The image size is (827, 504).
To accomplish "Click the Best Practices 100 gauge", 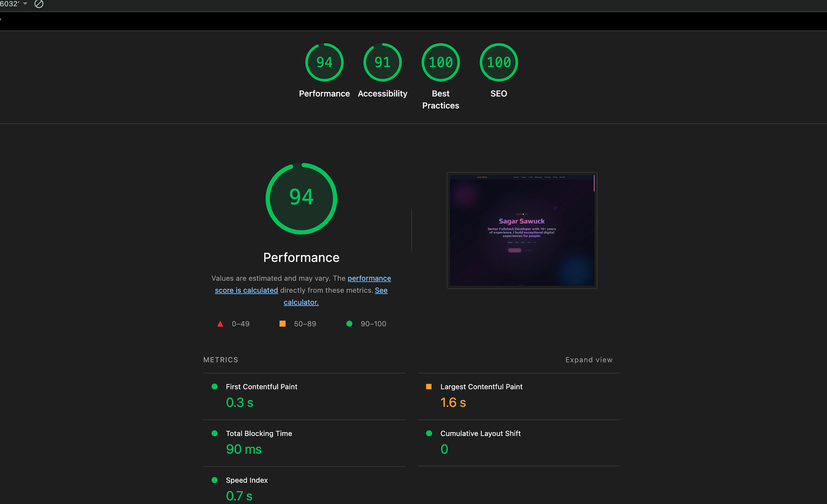I will pos(441,62).
